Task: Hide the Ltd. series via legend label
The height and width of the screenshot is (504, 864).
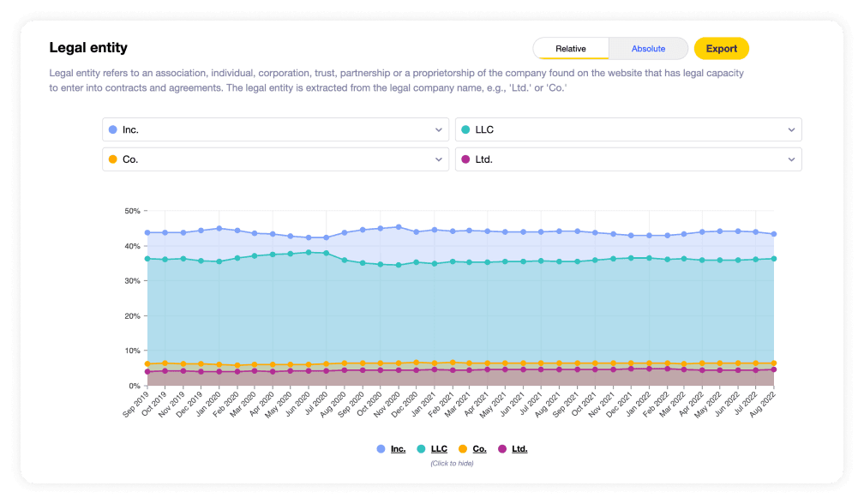Action: point(519,449)
